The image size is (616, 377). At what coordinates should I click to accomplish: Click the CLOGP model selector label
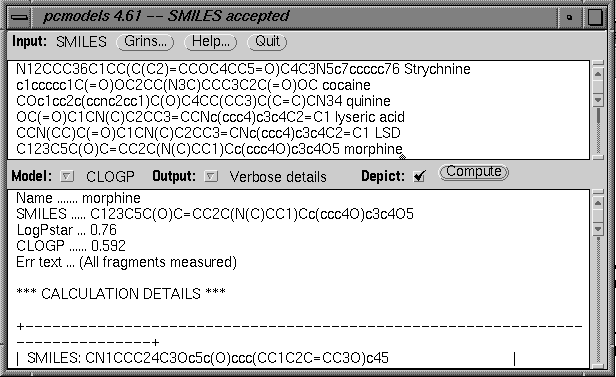click(x=110, y=177)
